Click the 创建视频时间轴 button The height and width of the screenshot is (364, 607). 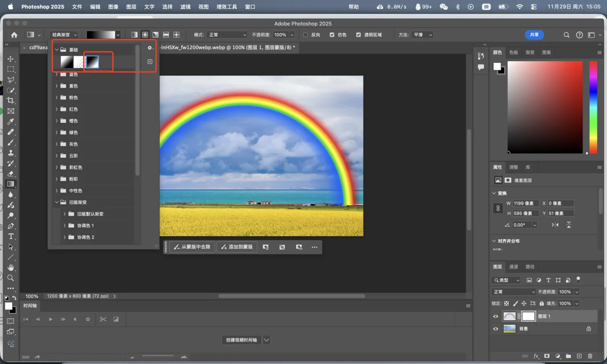(241, 340)
